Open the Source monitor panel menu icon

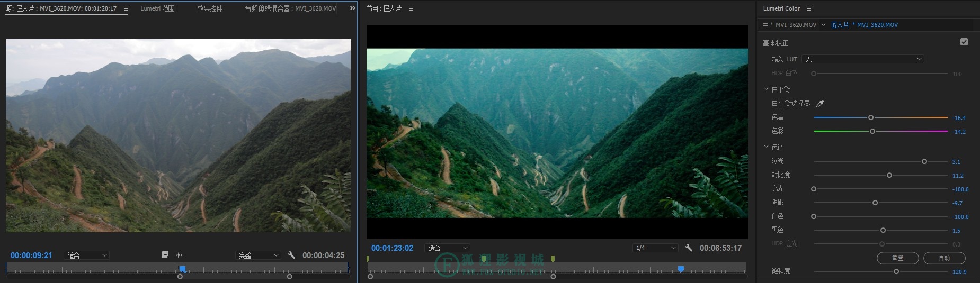tap(126, 8)
